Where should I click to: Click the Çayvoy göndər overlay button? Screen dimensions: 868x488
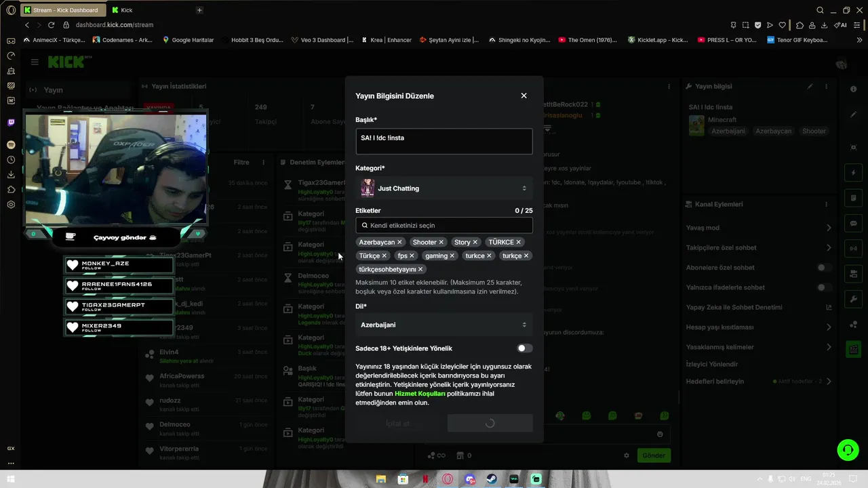point(115,237)
